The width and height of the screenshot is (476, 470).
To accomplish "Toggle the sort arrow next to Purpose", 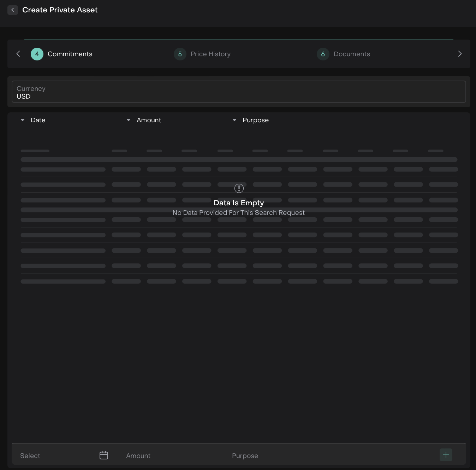I will pyautogui.click(x=234, y=120).
